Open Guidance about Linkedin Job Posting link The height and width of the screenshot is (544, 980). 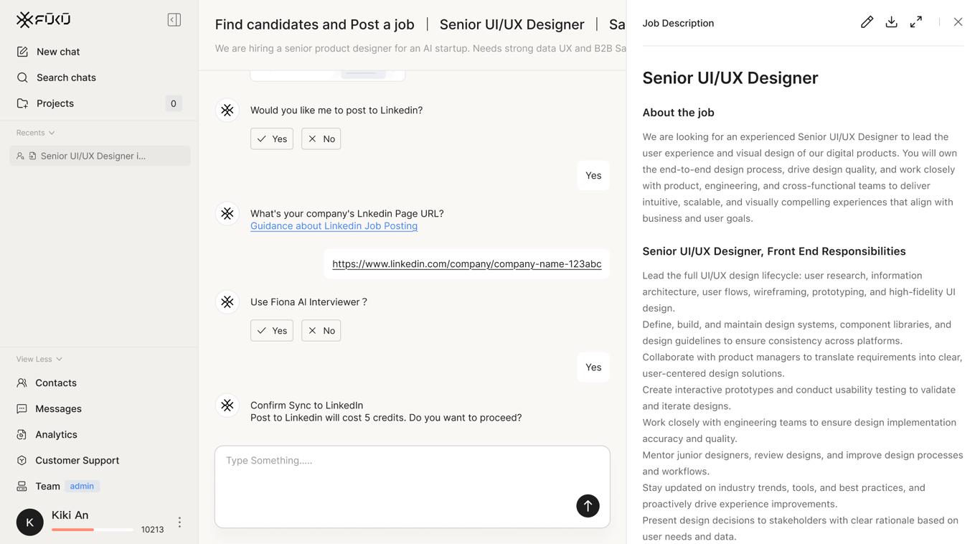pyautogui.click(x=334, y=226)
